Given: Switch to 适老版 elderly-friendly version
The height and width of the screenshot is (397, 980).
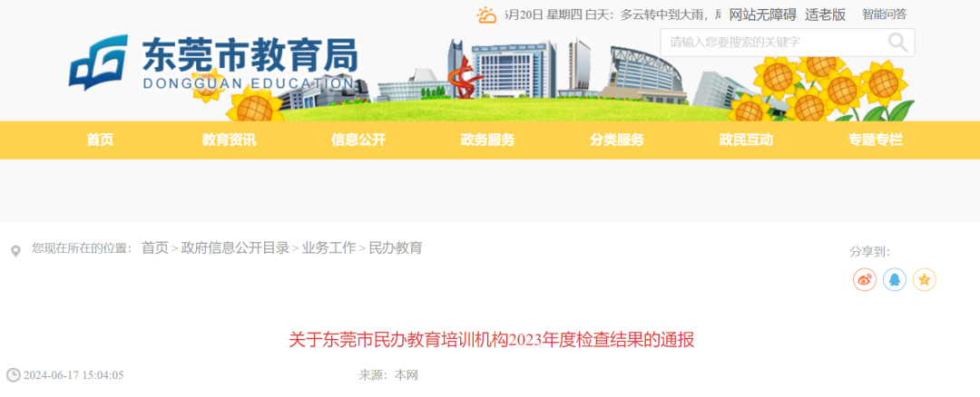Looking at the screenshot, I should (x=825, y=15).
